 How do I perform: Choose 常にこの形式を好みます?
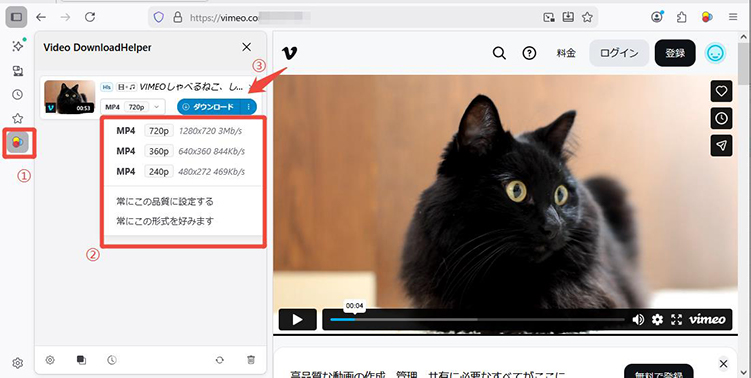click(x=165, y=221)
